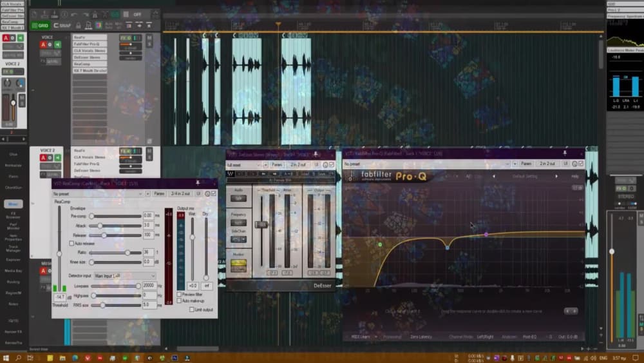The image size is (644, 363).
Task: Toggle the green GRID button
Action: click(40, 26)
